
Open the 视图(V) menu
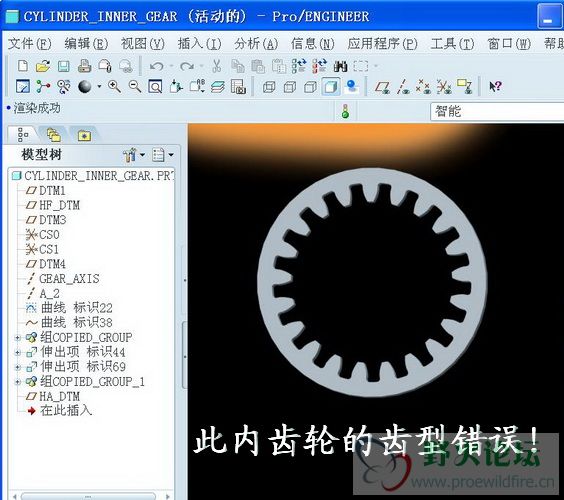click(143, 44)
